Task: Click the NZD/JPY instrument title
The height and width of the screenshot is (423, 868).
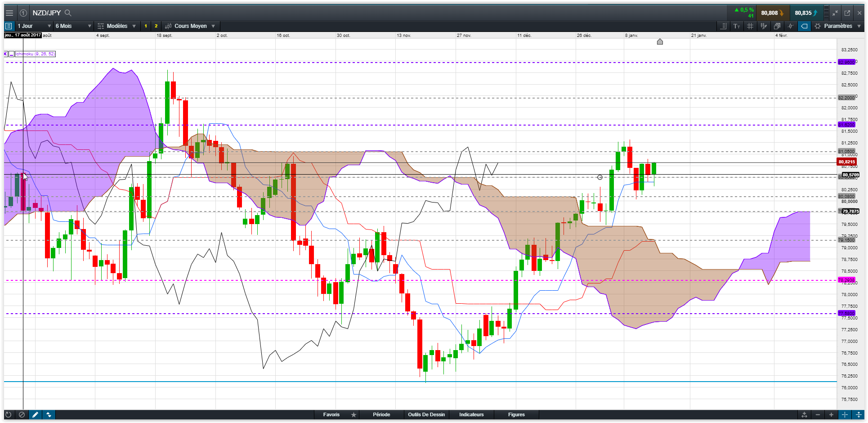Action: 46,13
